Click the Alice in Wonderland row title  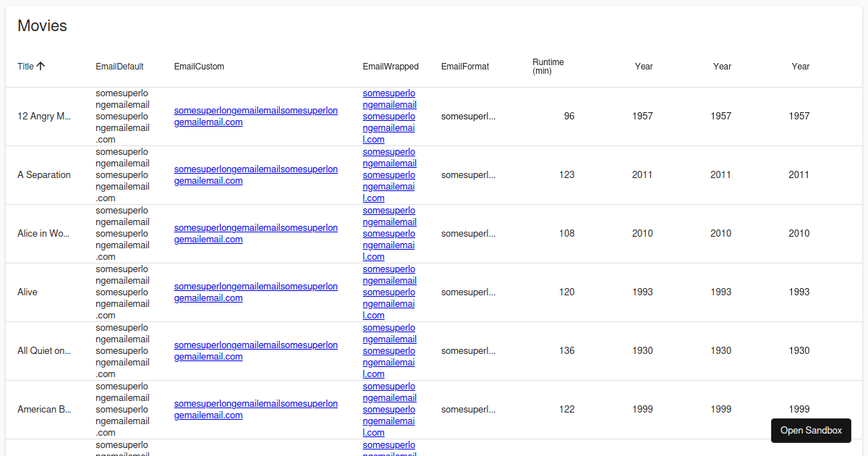(x=44, y=233)
